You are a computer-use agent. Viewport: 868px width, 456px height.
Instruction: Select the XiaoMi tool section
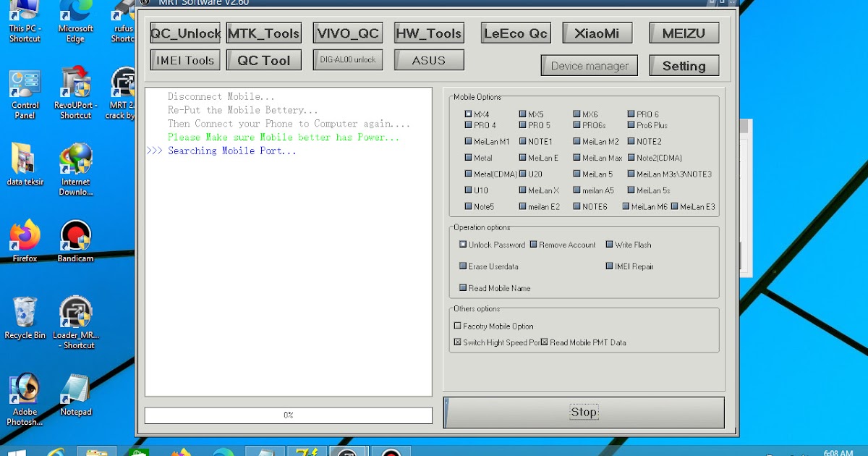point(597,33)
